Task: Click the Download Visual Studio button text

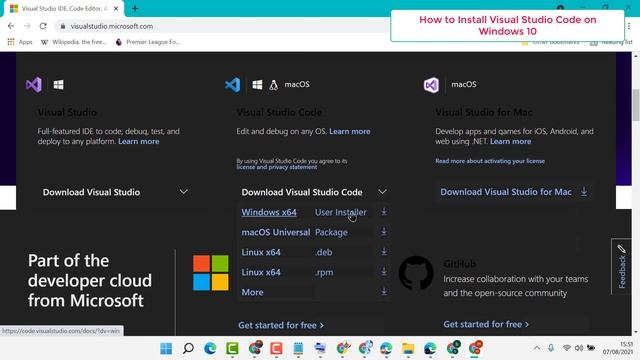Action: (91, 192)
